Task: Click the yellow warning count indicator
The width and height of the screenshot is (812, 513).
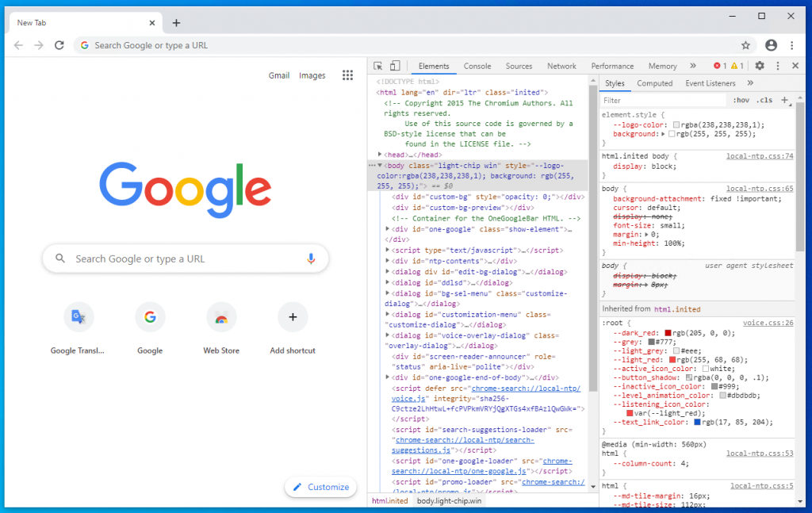Action: [x=737, y=66]
